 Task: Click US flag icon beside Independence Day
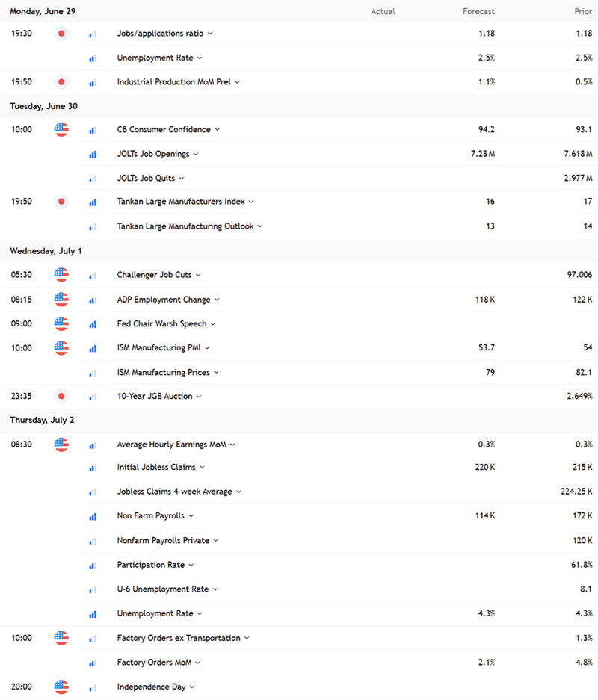point(61,687)
